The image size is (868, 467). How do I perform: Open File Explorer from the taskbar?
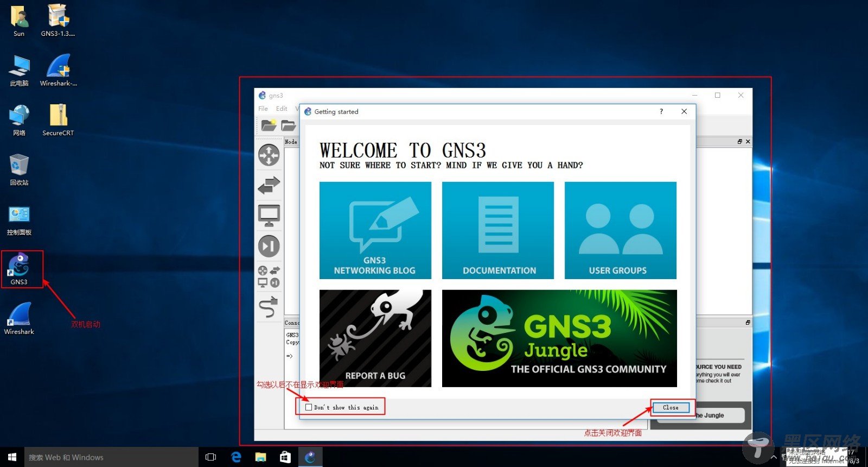tap(261, 457)
